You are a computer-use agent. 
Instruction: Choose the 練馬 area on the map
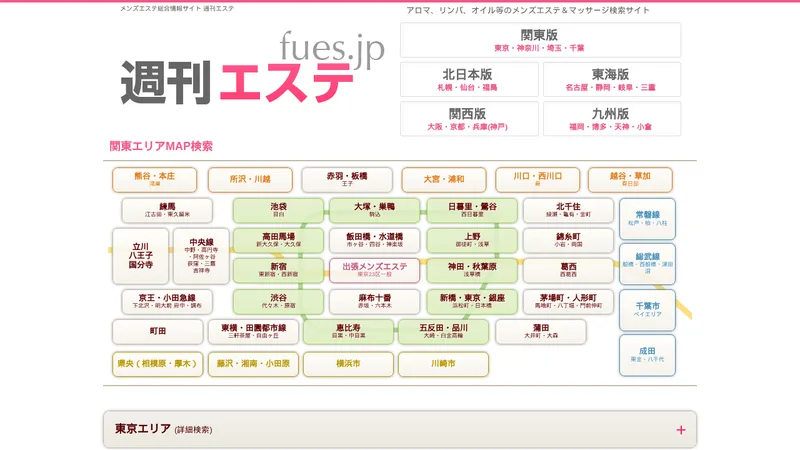(x=167, y=210)
